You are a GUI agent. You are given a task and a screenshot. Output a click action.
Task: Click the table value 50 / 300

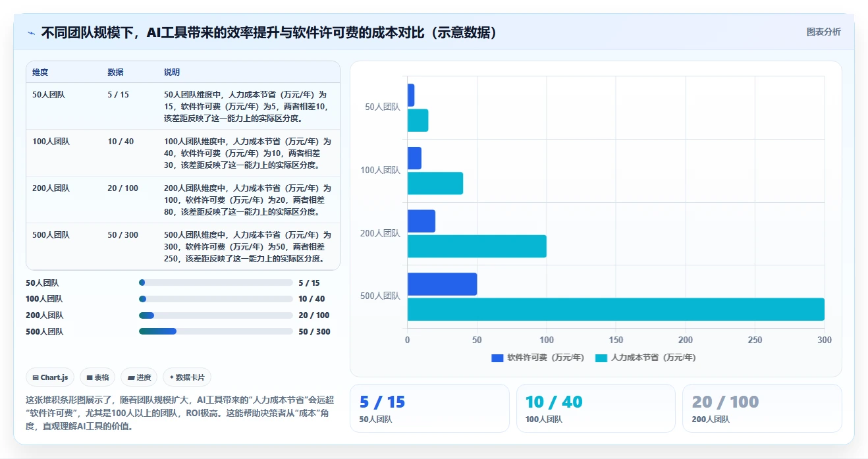pos(122,235)
